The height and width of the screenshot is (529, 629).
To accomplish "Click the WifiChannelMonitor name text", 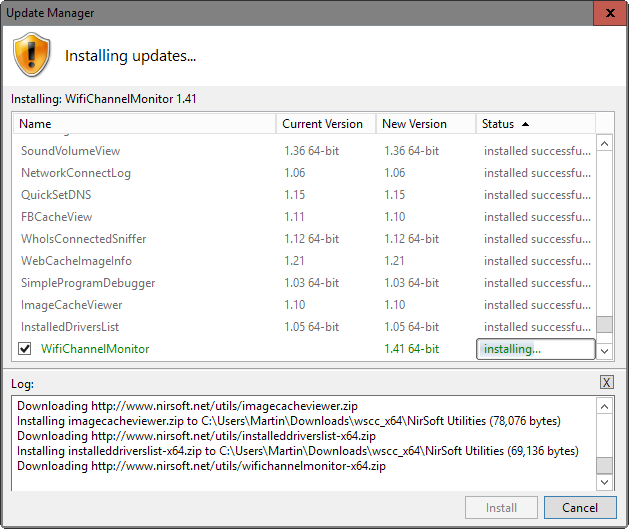I will tap(95, 349).
